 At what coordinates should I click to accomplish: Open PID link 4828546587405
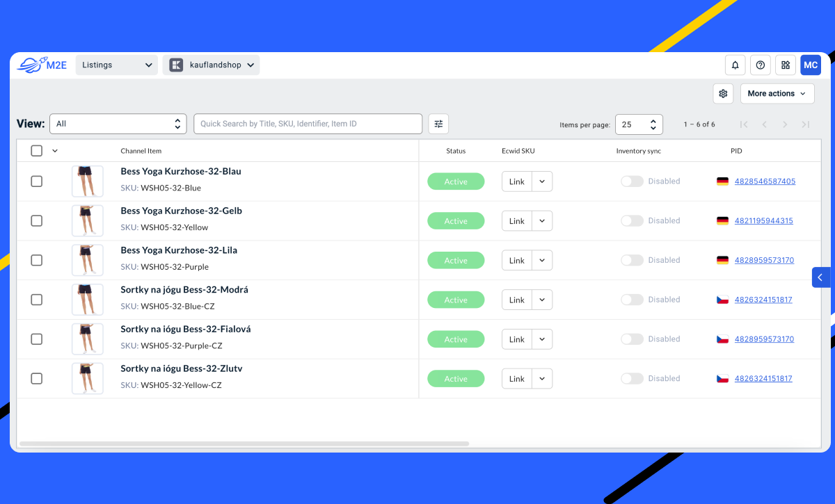point(765,181)
